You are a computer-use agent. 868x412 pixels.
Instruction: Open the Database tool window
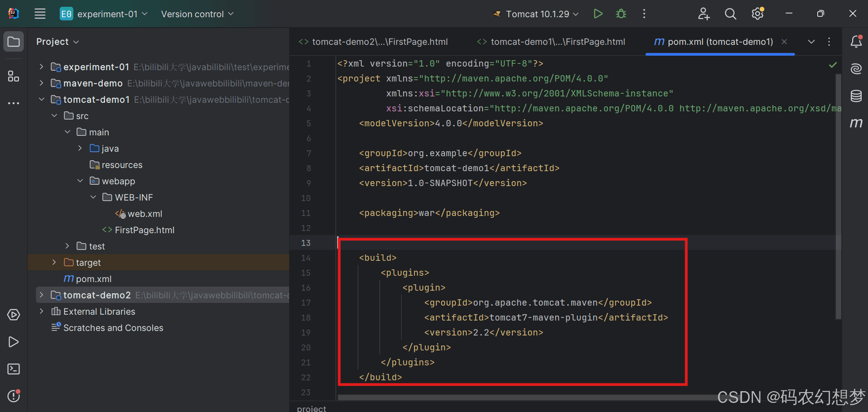point(856,96)
